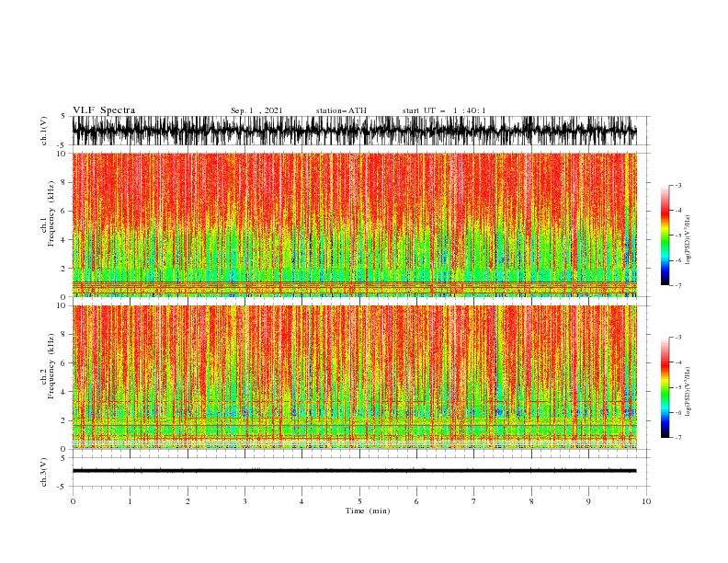Click time axis tick label "6"
The height and width of the screenshot is (563, 728).
tap(416, 501)
